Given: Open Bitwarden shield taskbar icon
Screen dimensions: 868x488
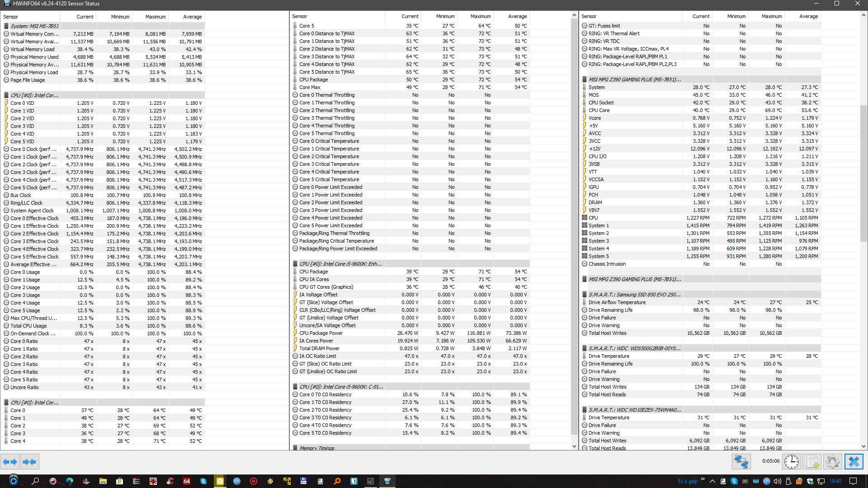Looking at the screenshot, I should pos(354,481).
